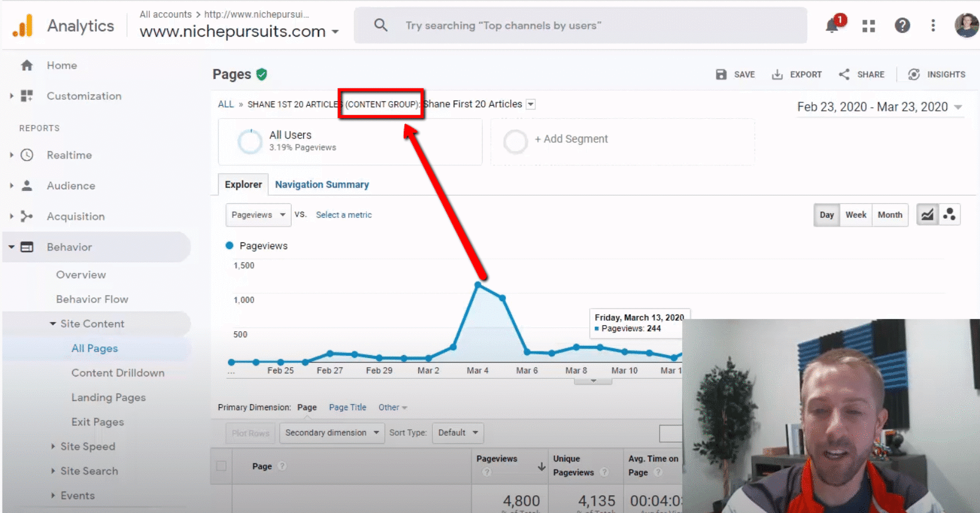Screen dimensions: 980x513
Task: Click the INSIGHTS icon
Action: pos(914,75)
